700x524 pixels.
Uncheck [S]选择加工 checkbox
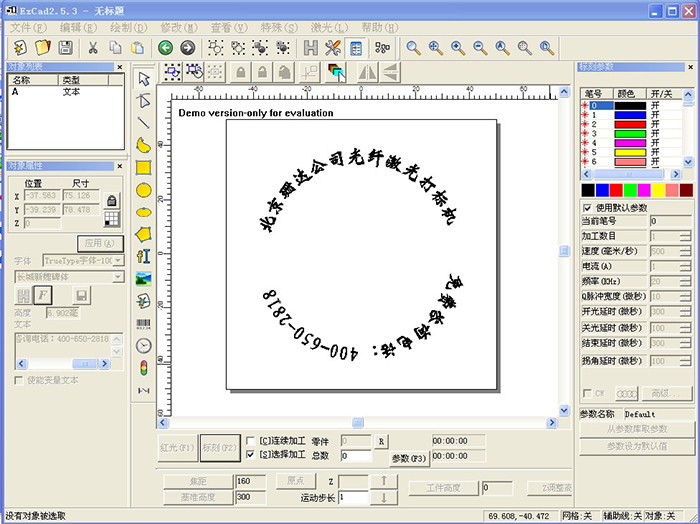click(250, 455)
